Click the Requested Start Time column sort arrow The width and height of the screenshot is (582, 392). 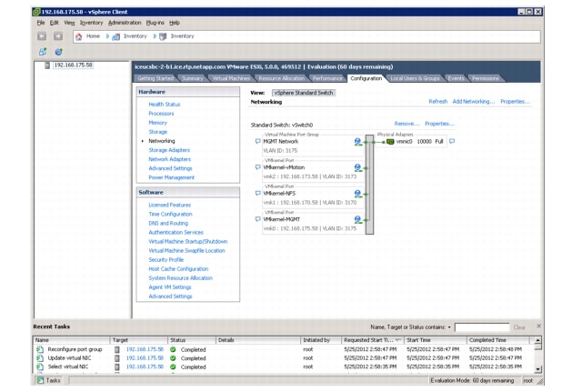click(x=398, y=340)
